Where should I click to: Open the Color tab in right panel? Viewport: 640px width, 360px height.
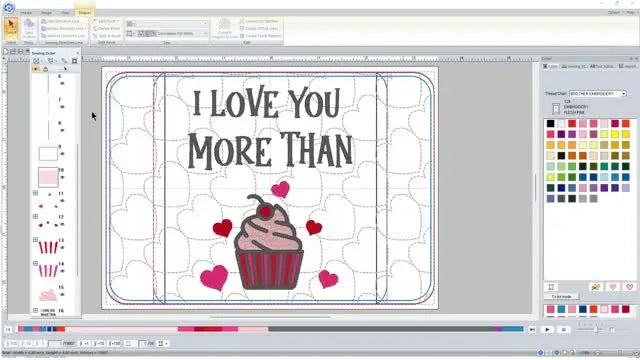[550, 66]
